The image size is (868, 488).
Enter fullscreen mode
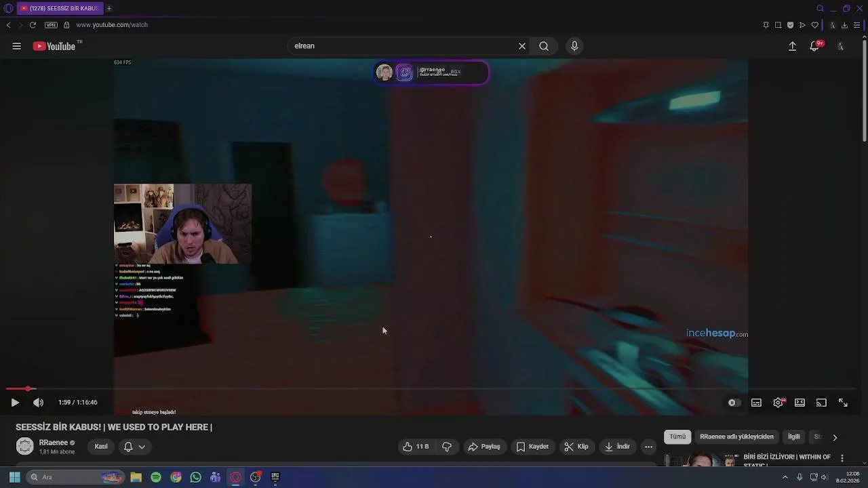pyautogui.click(x=843, y=403)
